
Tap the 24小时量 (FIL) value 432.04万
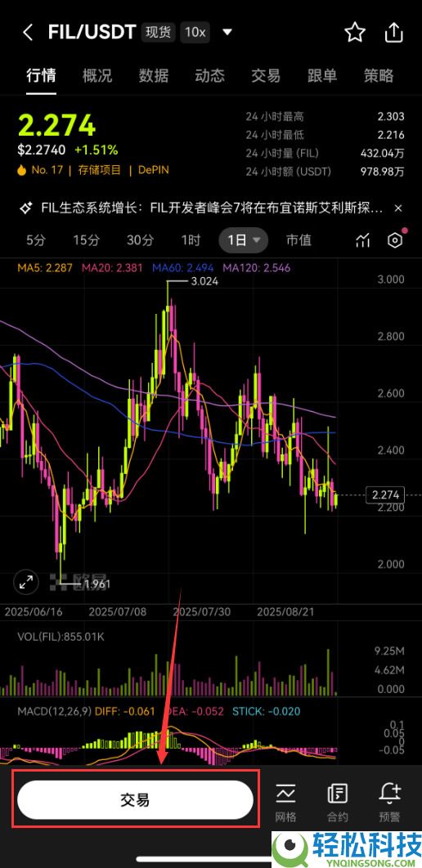(x=383, y=154)
